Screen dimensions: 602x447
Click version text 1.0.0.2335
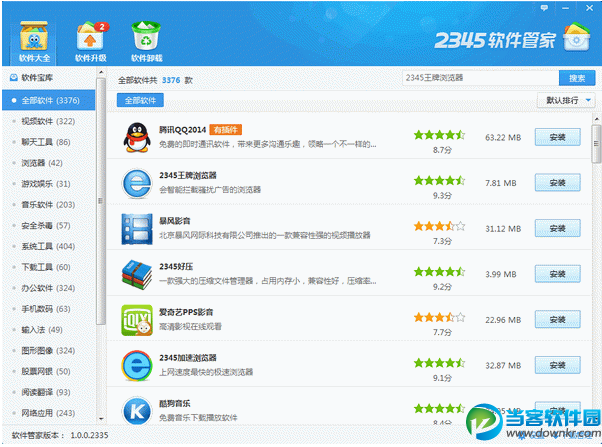coord(89,435)
